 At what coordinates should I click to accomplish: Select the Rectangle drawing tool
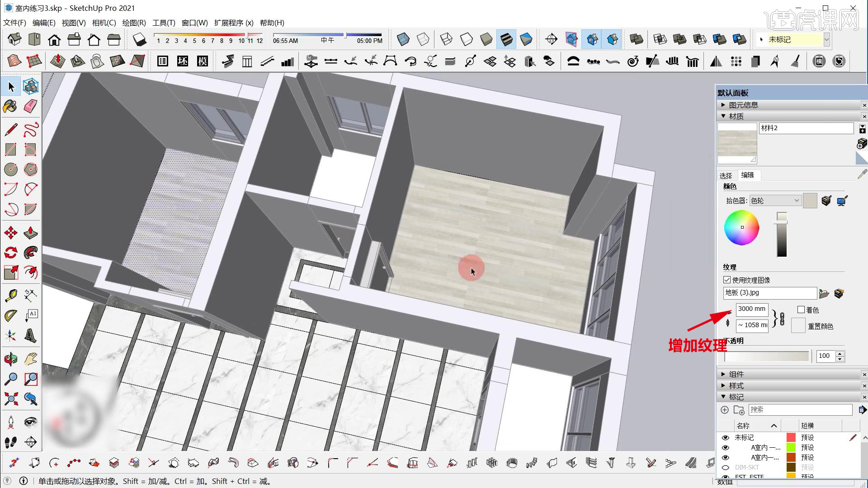tap(11, 150)
